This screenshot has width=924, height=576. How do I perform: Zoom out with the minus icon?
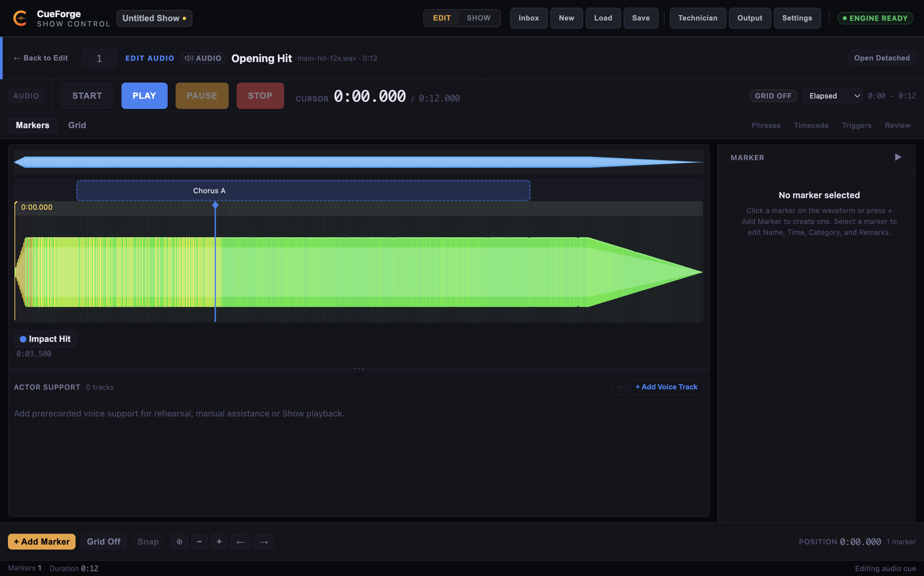(199, 541)
